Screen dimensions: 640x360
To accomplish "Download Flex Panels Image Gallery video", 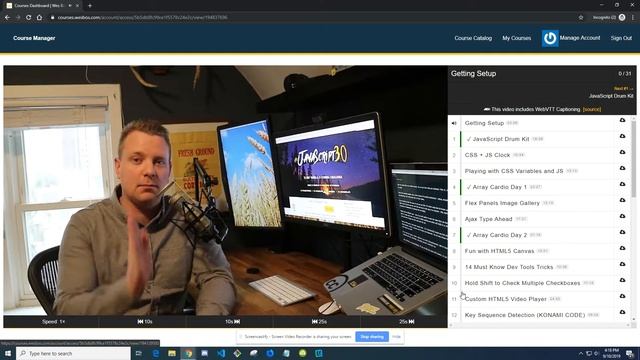I will [622, 200].
